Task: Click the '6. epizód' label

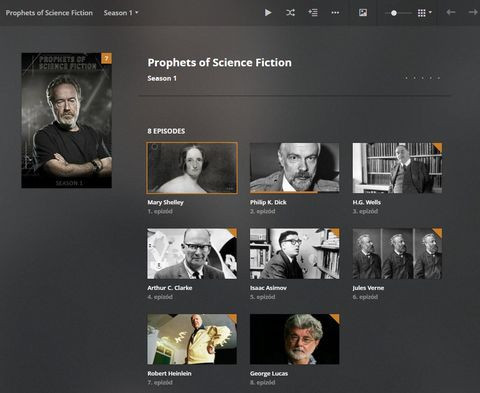Action: pyautogui.click(x=365, y=297)
